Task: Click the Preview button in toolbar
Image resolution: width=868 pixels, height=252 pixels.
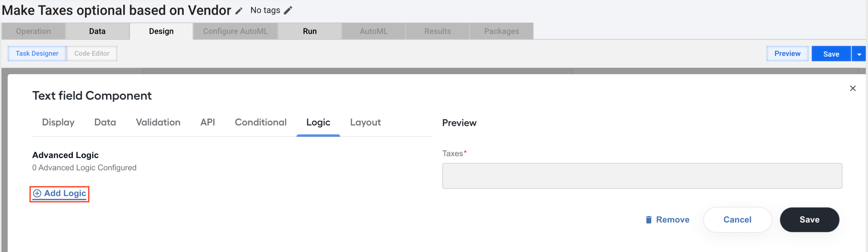Action: tap(787, 54)
